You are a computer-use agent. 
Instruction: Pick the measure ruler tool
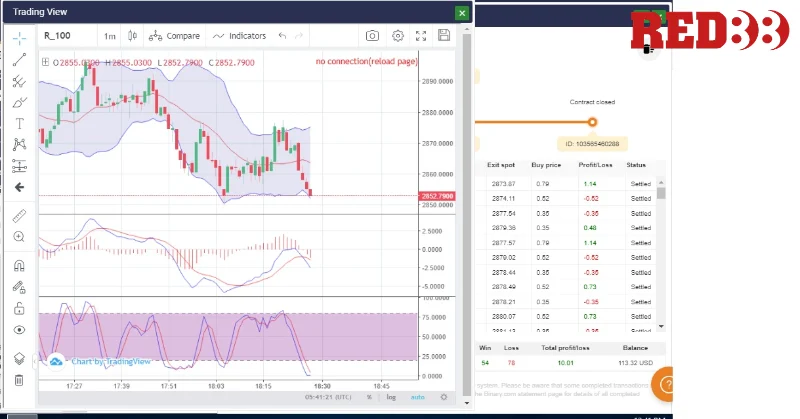[19, 215]
